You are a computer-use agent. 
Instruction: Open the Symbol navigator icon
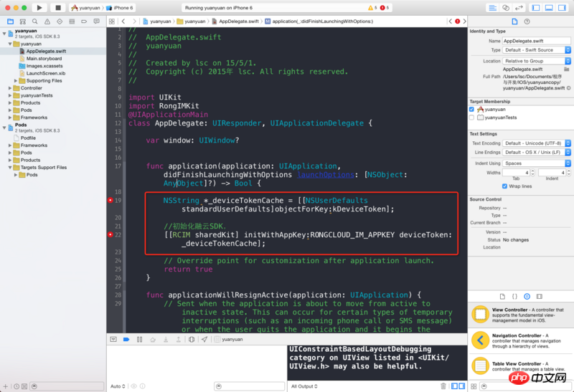(x=23, y=21)
